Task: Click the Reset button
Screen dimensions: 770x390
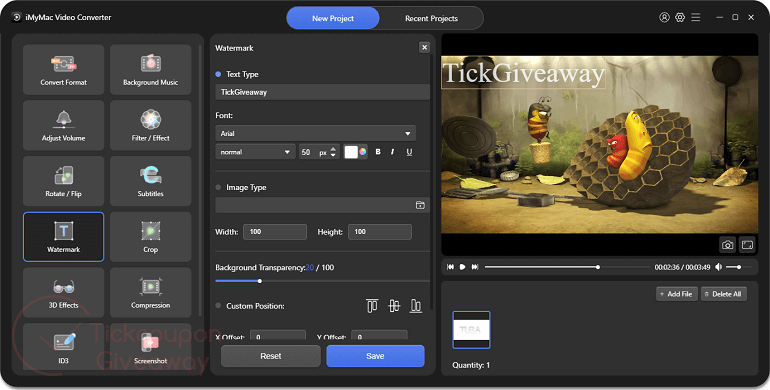Action: (x=271, y=356)
